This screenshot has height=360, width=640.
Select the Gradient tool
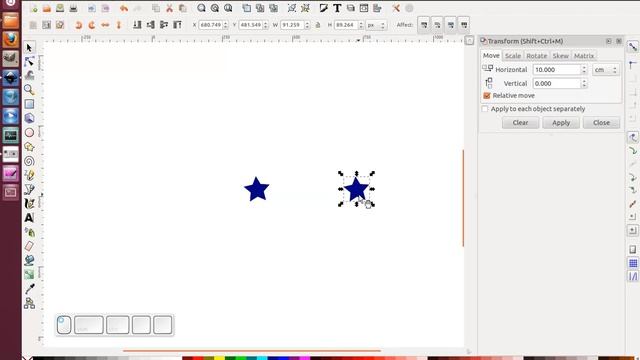[29, 274]
